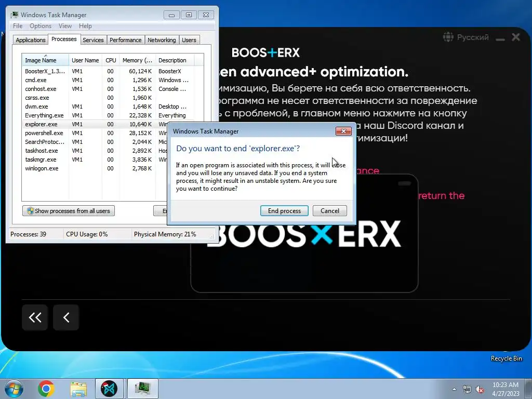Screen dimensions: 532x399
Task: Sort processes by CPU column
Action: pyautogui.click(x=111, y=60)
